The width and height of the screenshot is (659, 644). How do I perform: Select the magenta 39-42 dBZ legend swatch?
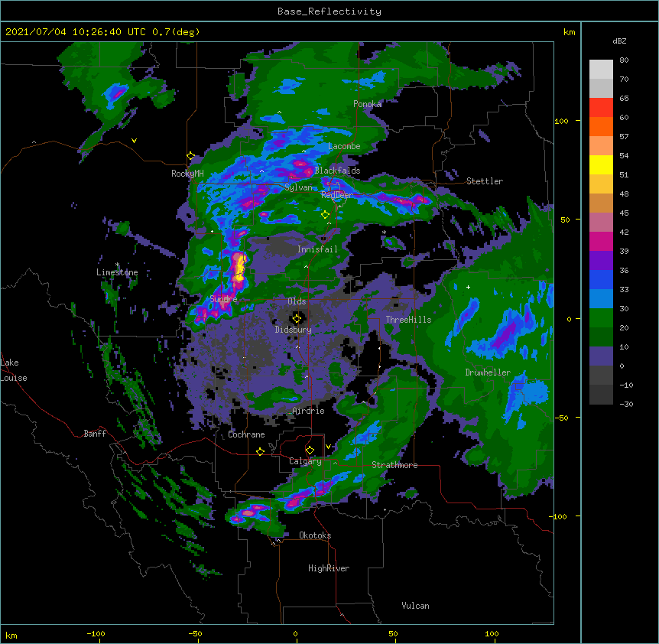[x=601, y=241]
